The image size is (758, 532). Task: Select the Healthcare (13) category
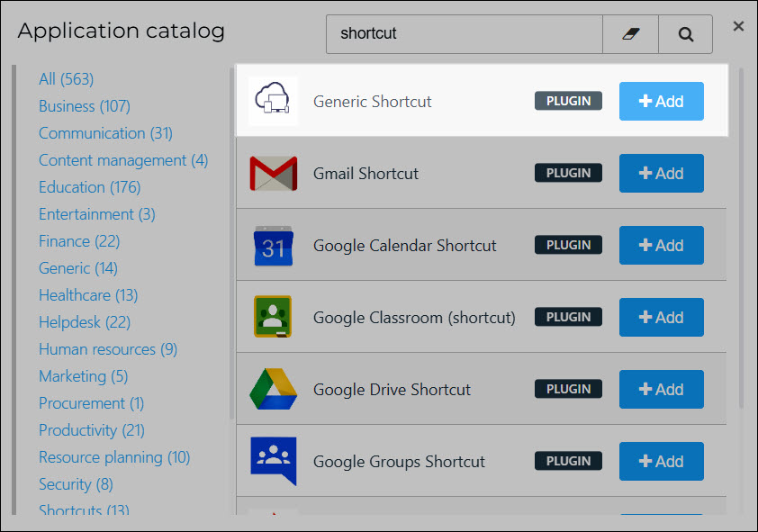pos(88,295)
